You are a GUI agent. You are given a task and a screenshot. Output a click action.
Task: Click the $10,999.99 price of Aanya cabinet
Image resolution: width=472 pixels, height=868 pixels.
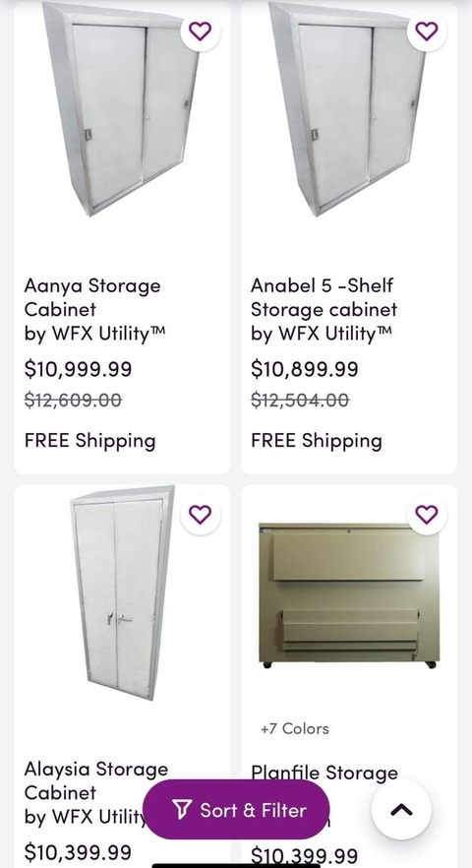[78, 369]
